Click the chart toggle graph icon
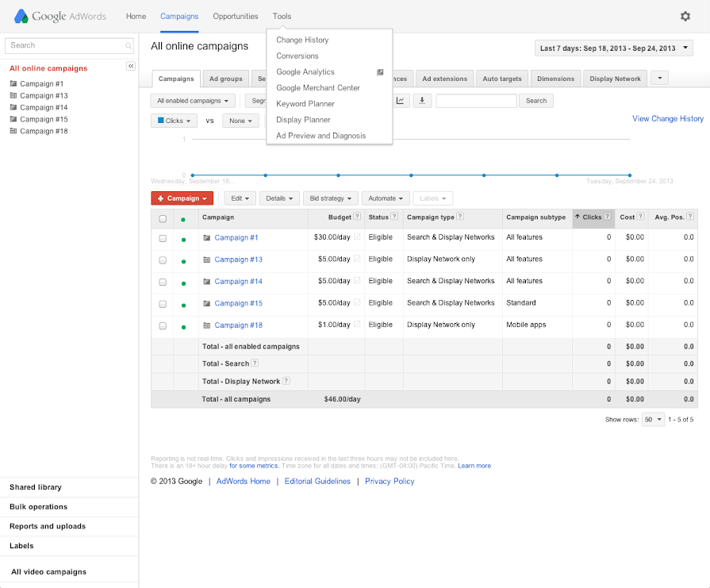Image resolution: width=710 pixels, height=588 pixels. coord(401,101)
